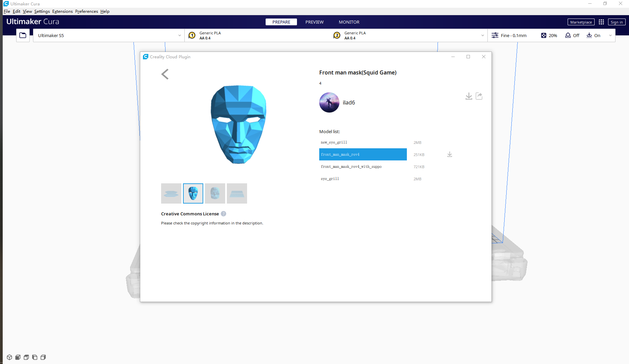This screenshot has height=364, width=629.
Task: Click Creality Cloud Plugin logo icon
Action: click(x=146, y=57)
